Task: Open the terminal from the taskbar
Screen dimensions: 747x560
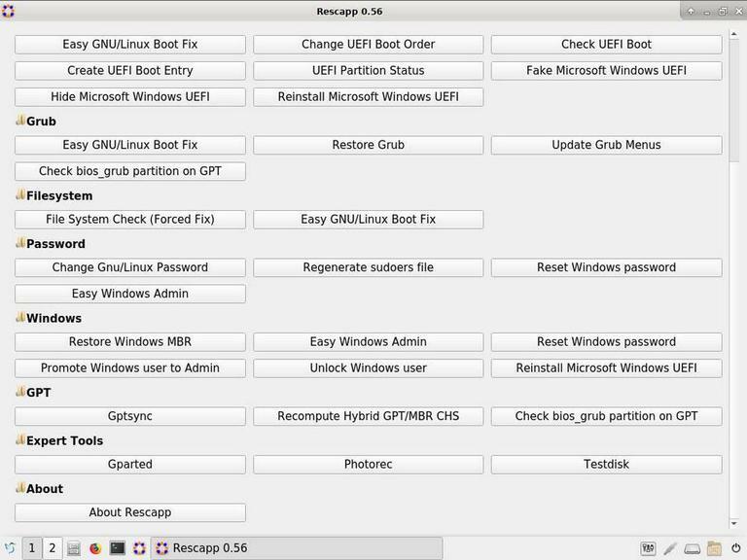Action: click(x=117, y=548)
